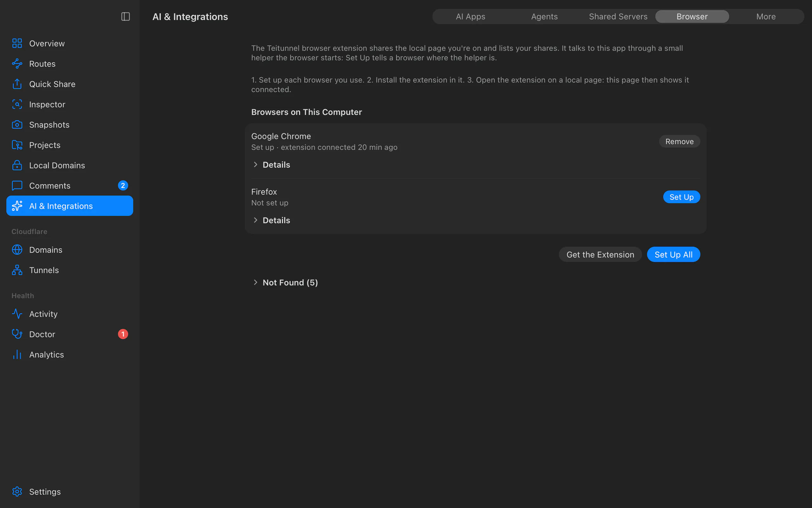The image size is (812, 508).
Task: Select the Quick Share upload icon
Action: pos(17,84)
